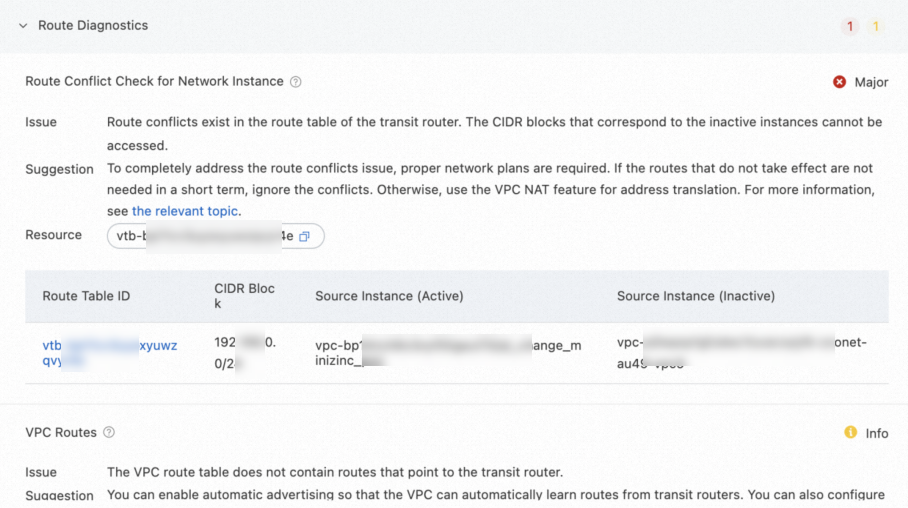908x508 pixels.
Task: Click the CIDR Block column header
Action: click(x=244, y=296)
